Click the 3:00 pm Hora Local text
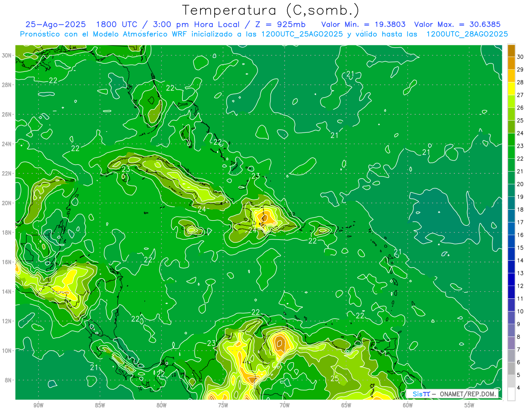Screen dimensions: 532x411 click(x=197, y=24)
